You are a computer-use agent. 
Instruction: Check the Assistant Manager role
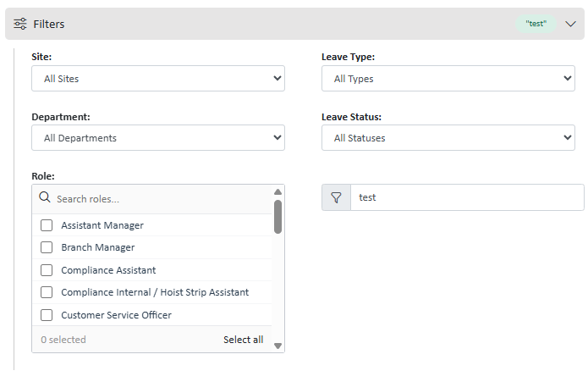[x=47, y=225]
